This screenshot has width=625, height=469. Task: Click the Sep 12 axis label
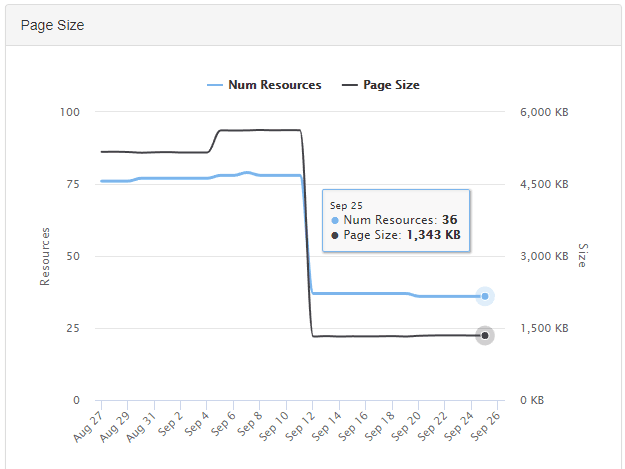300,427
